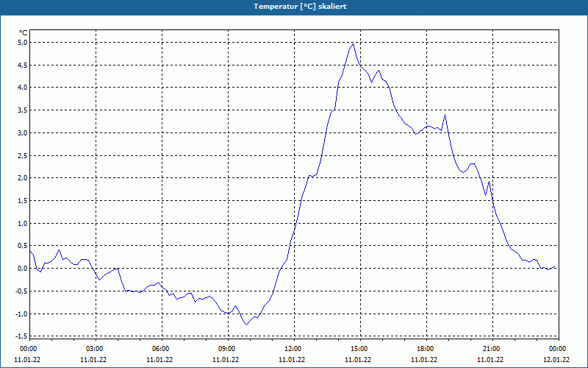Click the positive 0,5 y-axis label
Screen dimensions: 588x368
click(23, 246)
